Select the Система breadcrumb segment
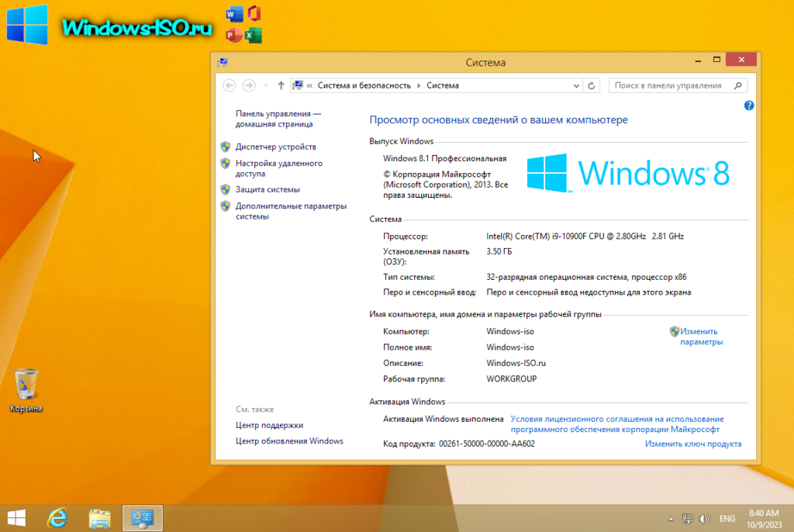This screenshot has height=532, width=794. pyautogui.click(x=443, y=85)
